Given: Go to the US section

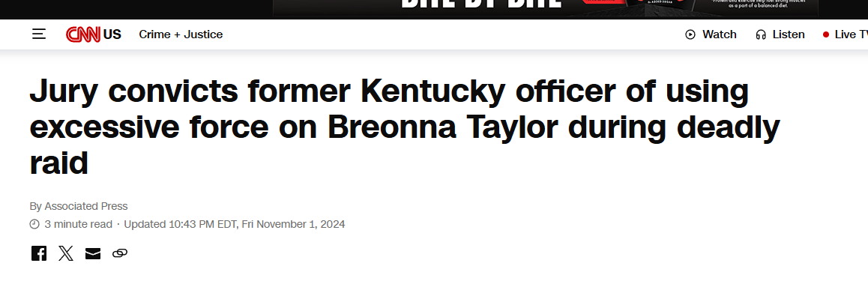Looking at the screenshot, I should pyautogui.click(x=112, y=34).
